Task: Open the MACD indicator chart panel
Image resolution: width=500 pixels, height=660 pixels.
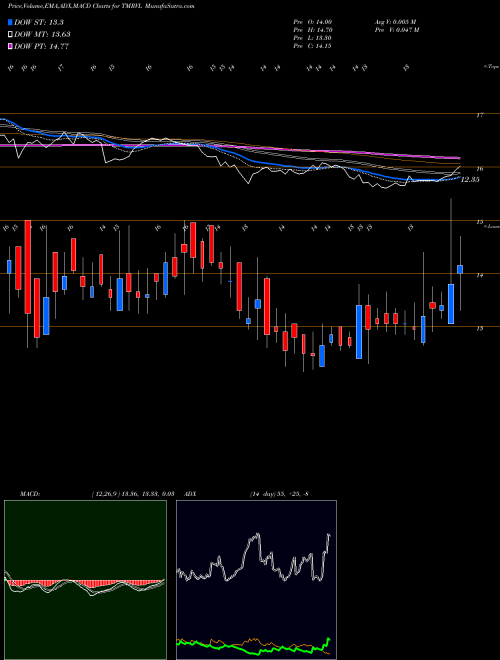Action: tap(85, 580)
